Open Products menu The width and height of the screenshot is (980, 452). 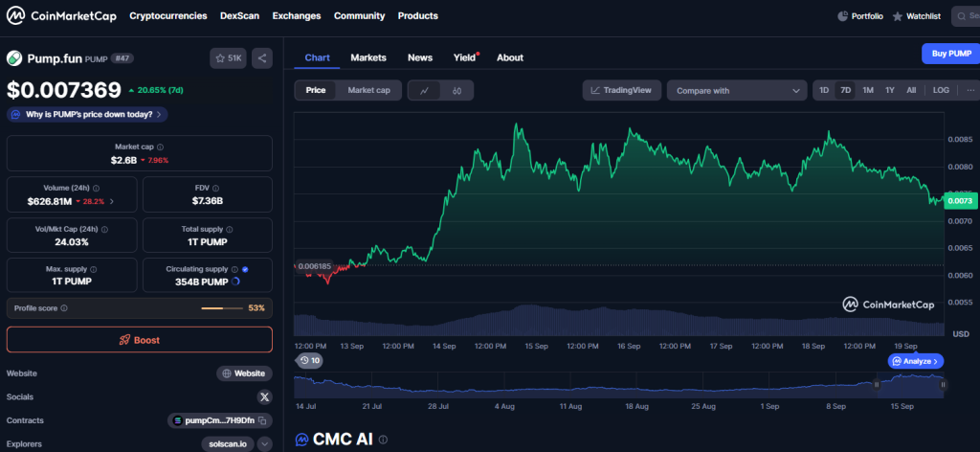pos(417,16)
